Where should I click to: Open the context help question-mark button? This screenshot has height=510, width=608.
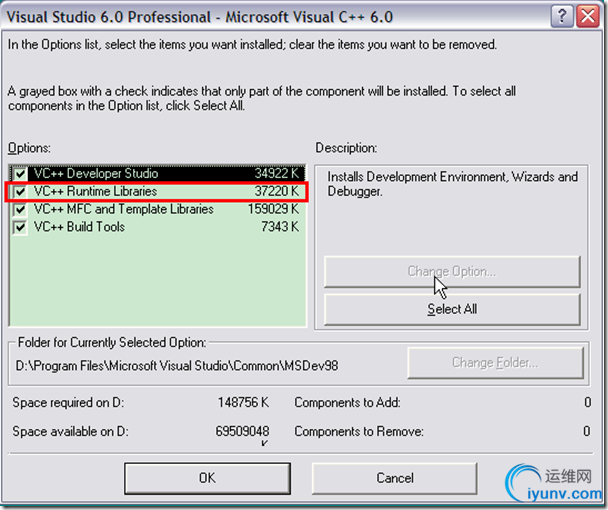point(562,17)
